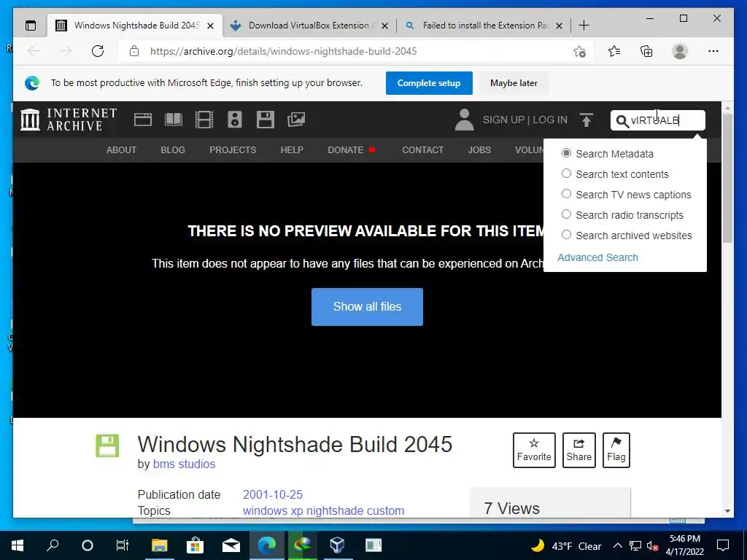
Task: Open the Edge Collections icon
Action: pyautogui.click(x=646, y=51)
